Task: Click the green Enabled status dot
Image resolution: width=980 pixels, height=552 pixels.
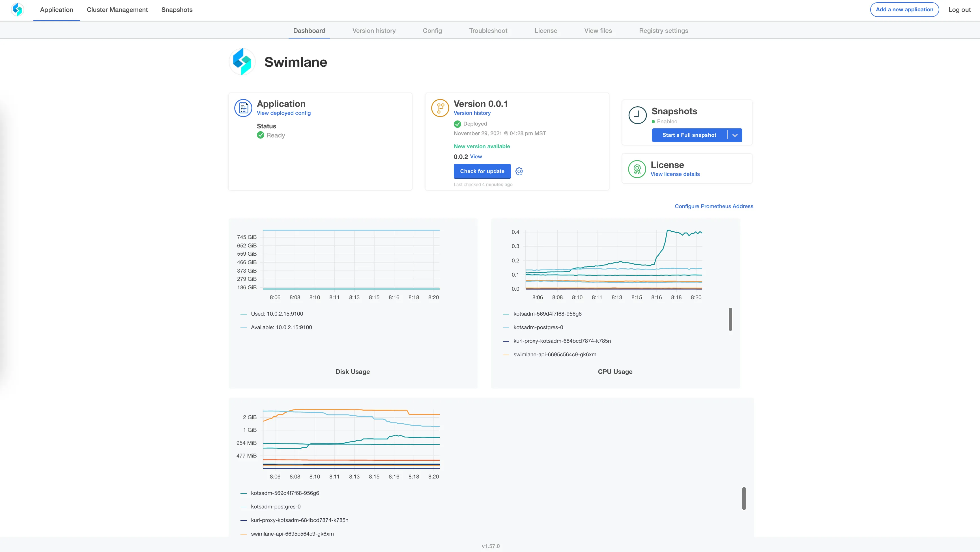Action: tap(653, 122)
